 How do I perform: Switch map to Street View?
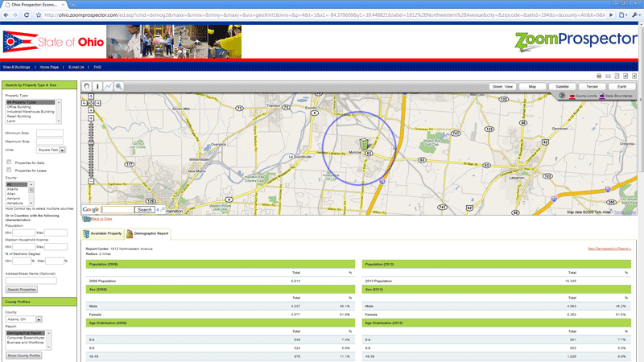502,87
